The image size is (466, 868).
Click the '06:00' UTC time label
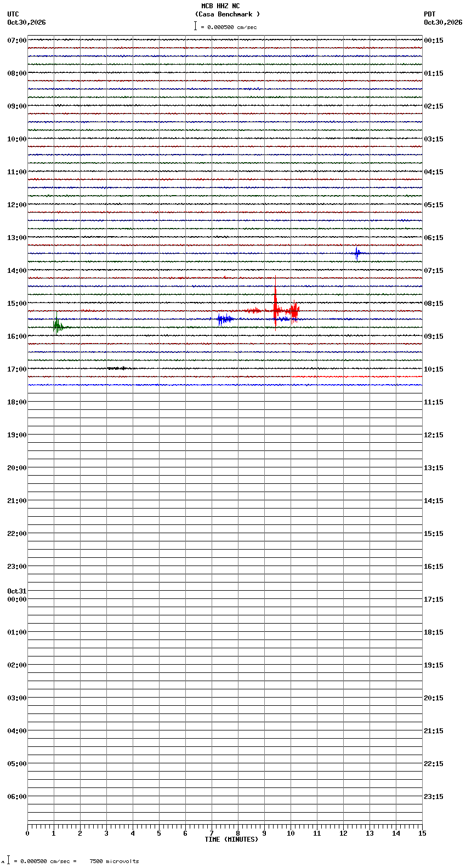pyautogui.click(x=17, y=797)
